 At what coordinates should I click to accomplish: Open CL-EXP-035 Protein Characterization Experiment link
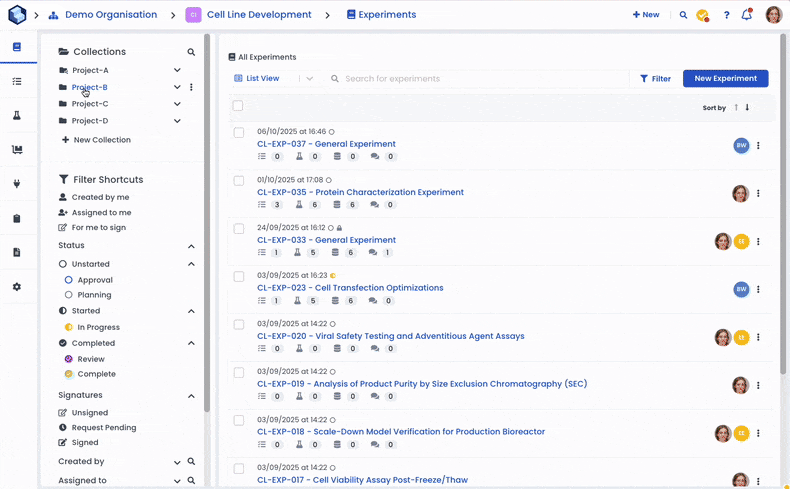pyautogui.click(x=360, y=192)
